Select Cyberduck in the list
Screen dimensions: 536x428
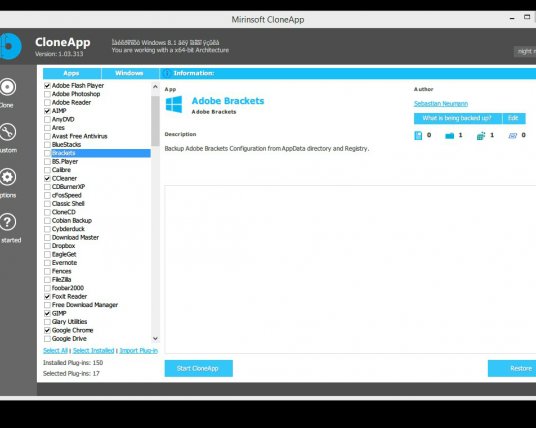pyautogui.click(x=68, y=229)
